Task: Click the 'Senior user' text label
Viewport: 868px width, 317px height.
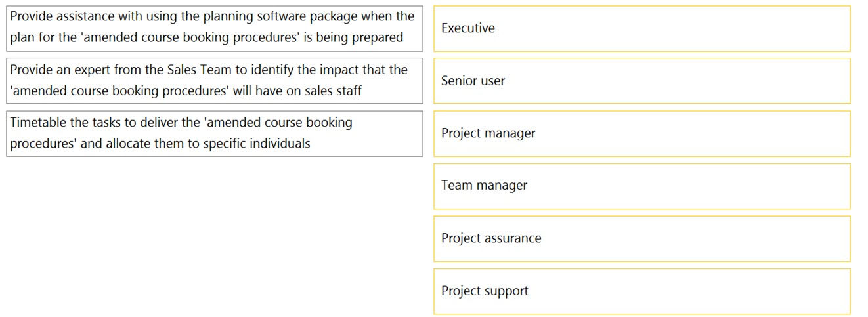Action: 473,81
